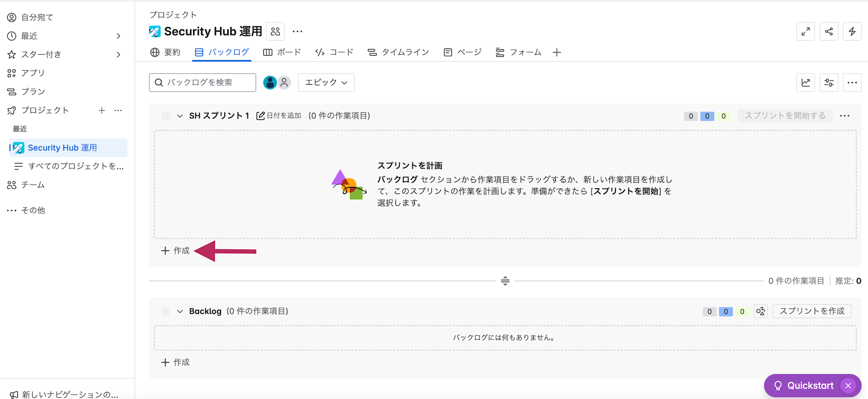Switch to the コード tab
Screen dimensions: 868x399
(x=334, y=52)
